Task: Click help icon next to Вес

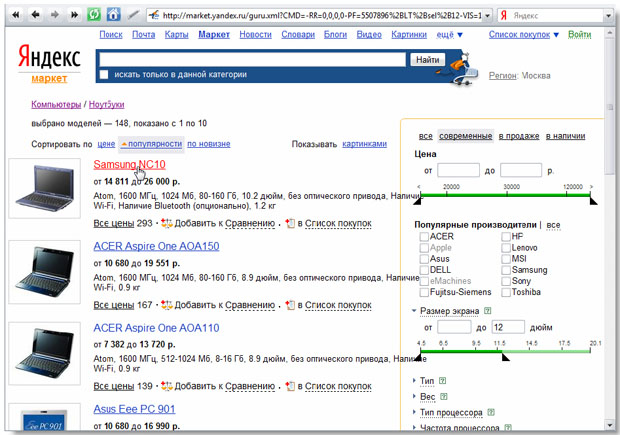Action: point(444,396)
